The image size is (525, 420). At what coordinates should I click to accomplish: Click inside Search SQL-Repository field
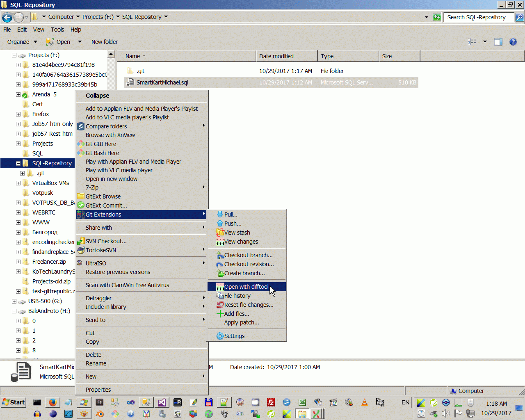point(479,17)
